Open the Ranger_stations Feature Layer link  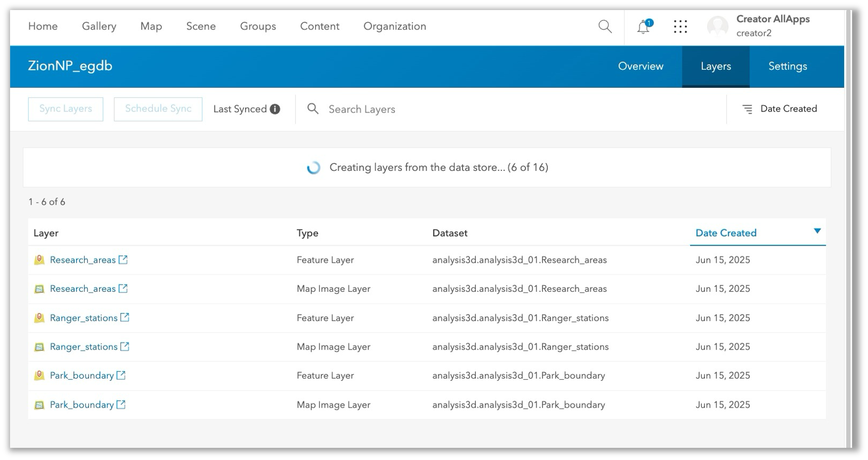(84, 318)
